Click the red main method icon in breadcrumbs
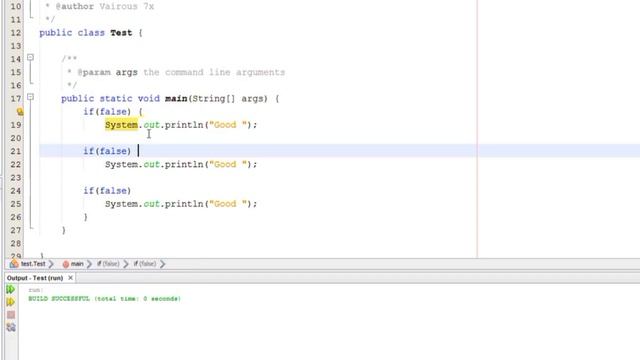640x360 pixels. click(65, 264)
